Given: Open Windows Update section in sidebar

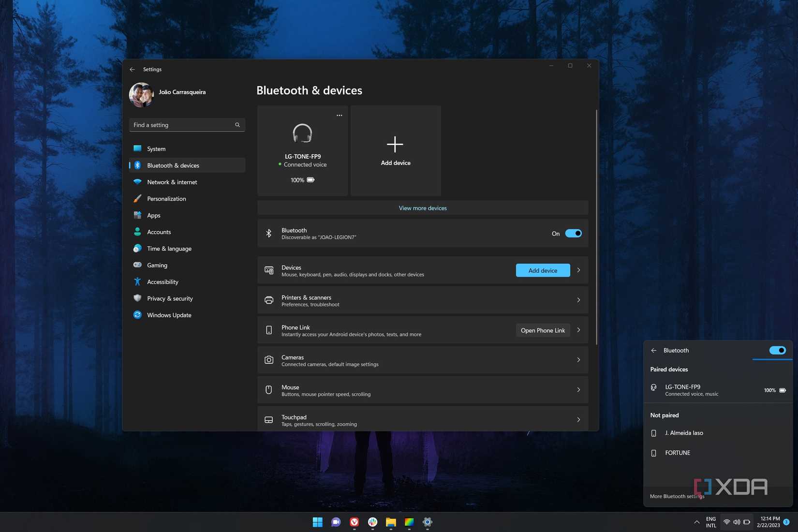Looking at the screenshot, I should click(169, 315).
